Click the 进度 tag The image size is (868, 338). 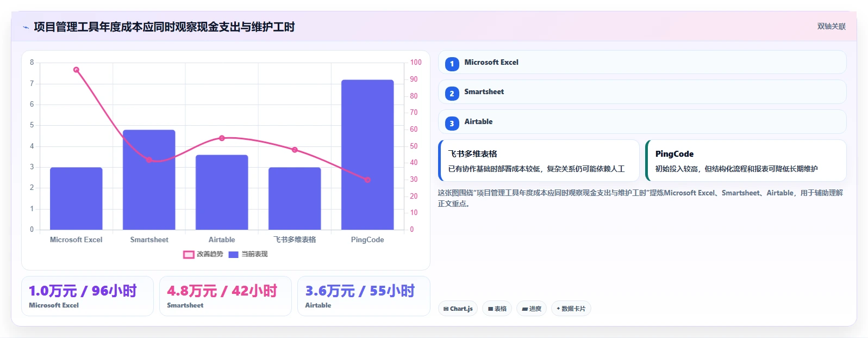[532, 309]
